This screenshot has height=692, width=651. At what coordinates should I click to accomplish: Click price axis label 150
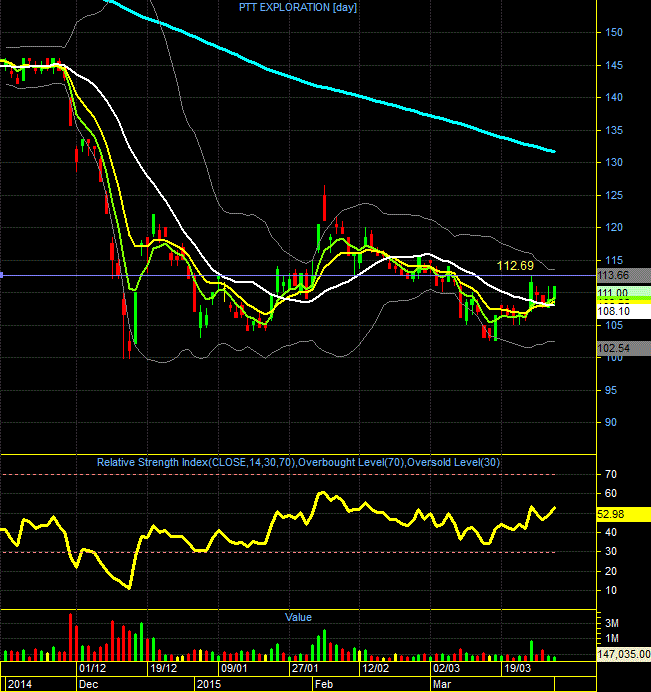[614, 32]
